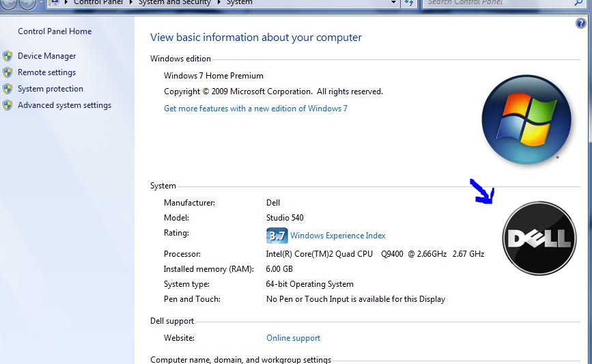Click the magnifier icon in search box
592x364 pixels.
[578, 3]
